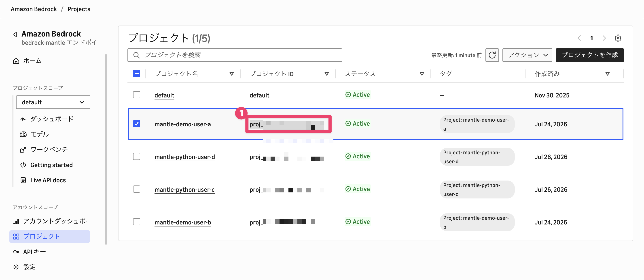Click the Workbench icon
The image size is (644, 280).
tap(23, 150)
